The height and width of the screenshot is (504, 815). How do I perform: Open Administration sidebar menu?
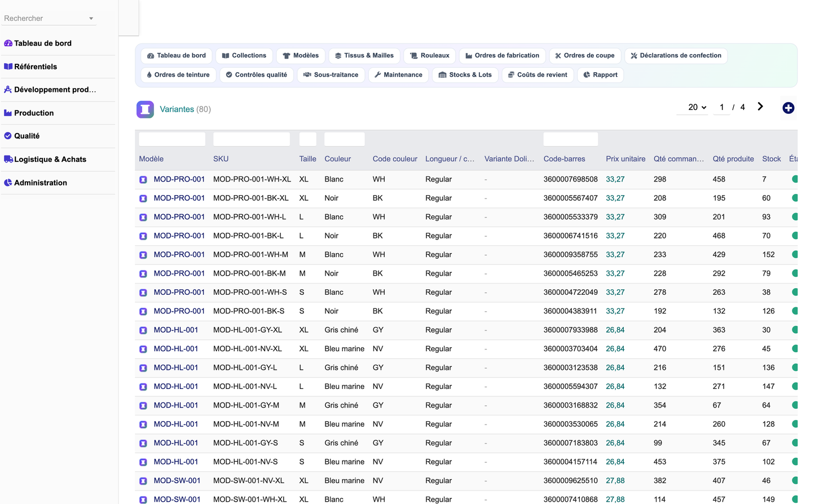tap(36, 183)
